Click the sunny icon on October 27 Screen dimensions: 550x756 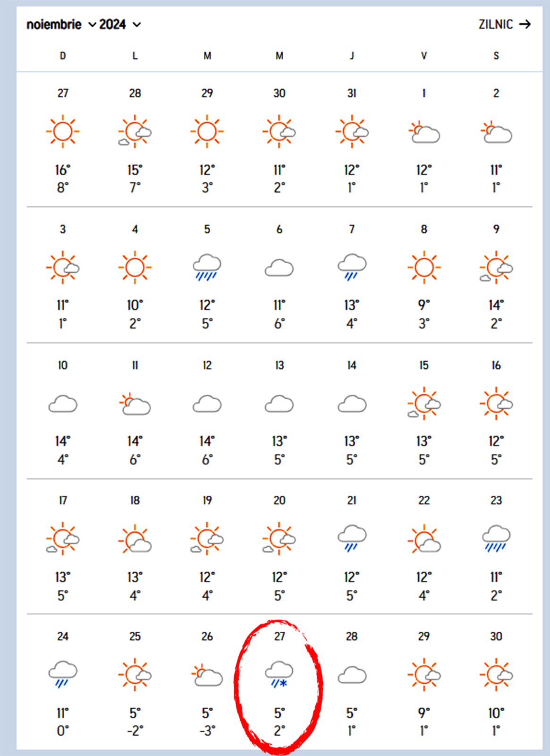(63, 131)
